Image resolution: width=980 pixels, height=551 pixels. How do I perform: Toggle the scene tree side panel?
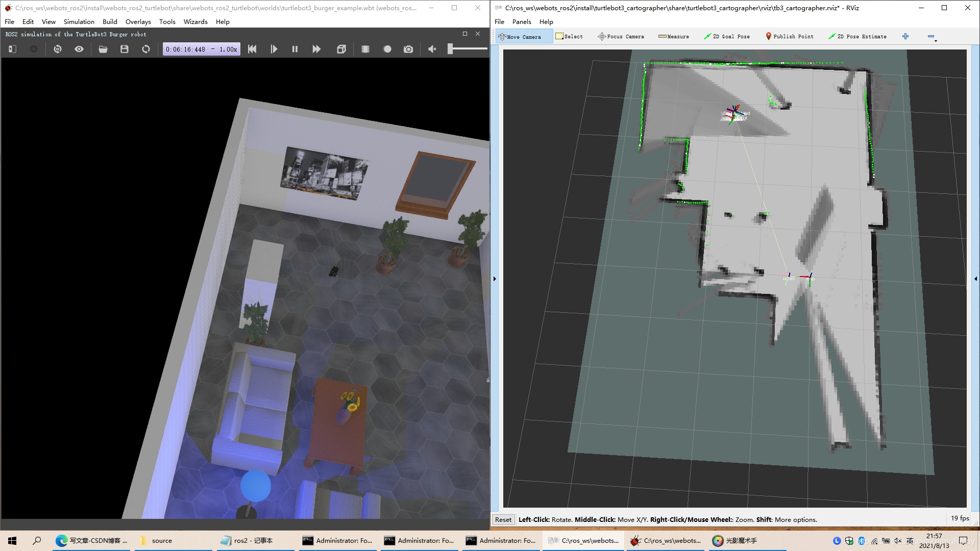(x=13, y=49)
